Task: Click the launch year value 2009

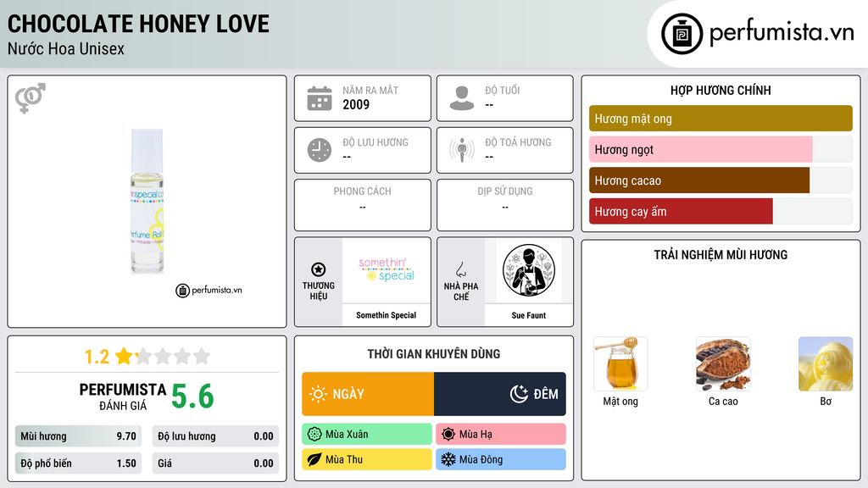Action: click(356, 104)
